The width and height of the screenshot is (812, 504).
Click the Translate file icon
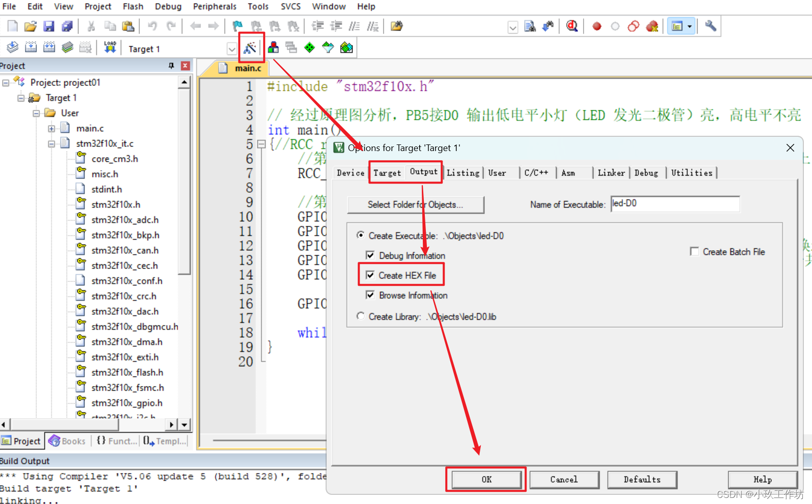(12, 48)
